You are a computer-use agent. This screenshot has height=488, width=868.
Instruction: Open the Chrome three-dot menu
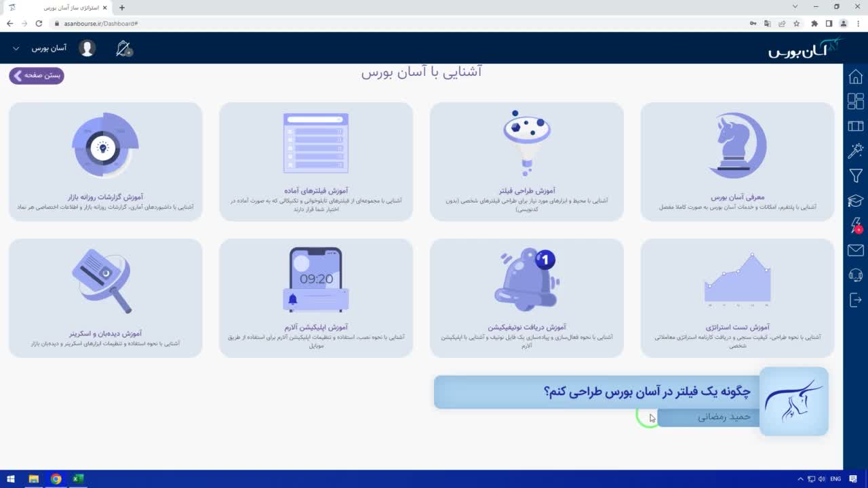(858, 23)
